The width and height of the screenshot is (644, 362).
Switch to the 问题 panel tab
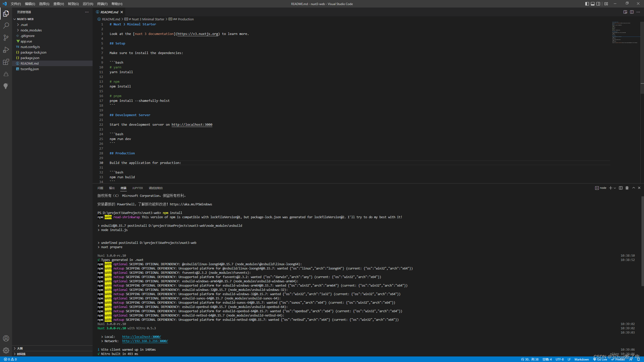(100, 188)
